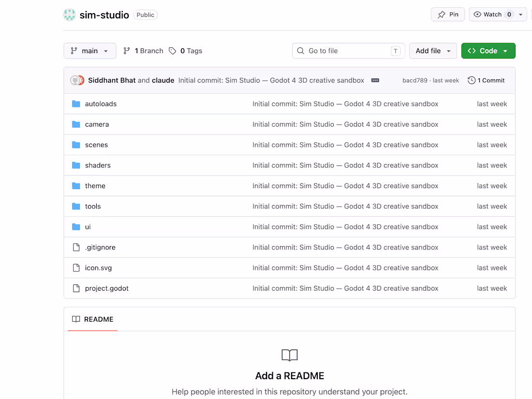Click the Public visibility badge
The image size is (532, 399).
145,15
